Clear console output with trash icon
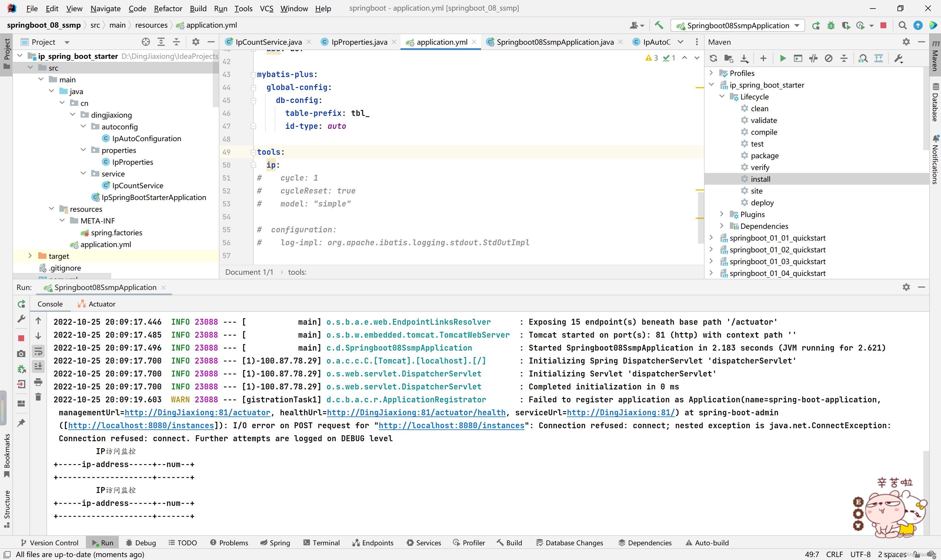Screen dimensions: 941x560 (38, 397)
